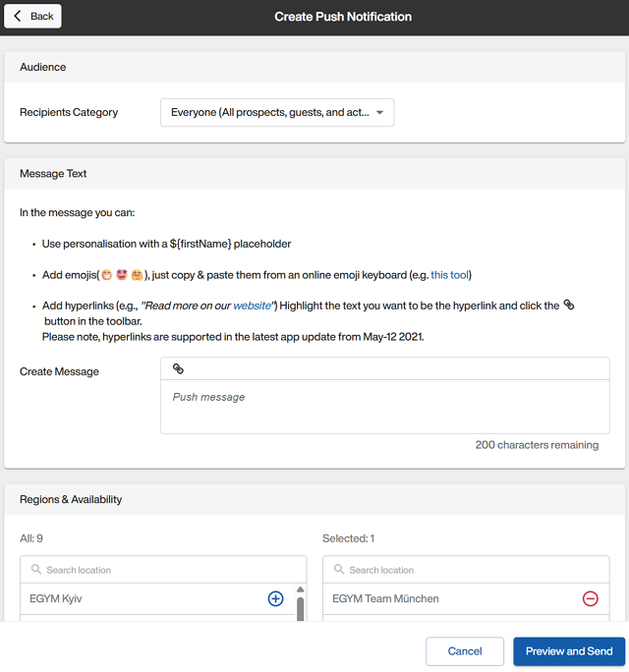Image resolution: width=629 pixels, height=672 pixels.
Task: Click the hyperlink icon in the message toolbar
Action: coord(178,368)
